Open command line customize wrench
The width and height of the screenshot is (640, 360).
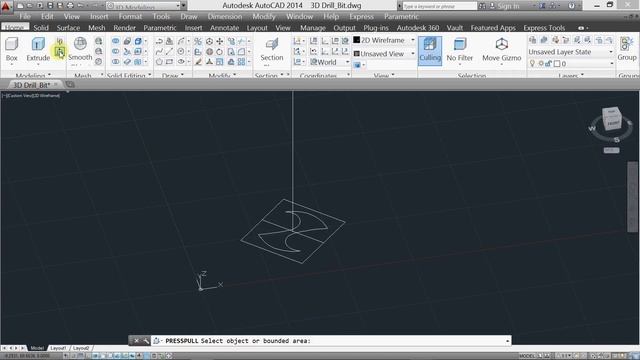click(146, 340)
